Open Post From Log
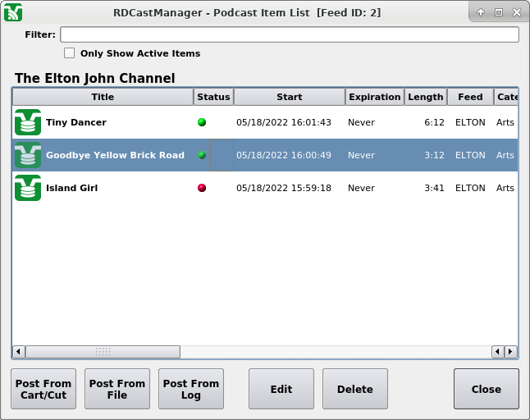 point(191,389)
